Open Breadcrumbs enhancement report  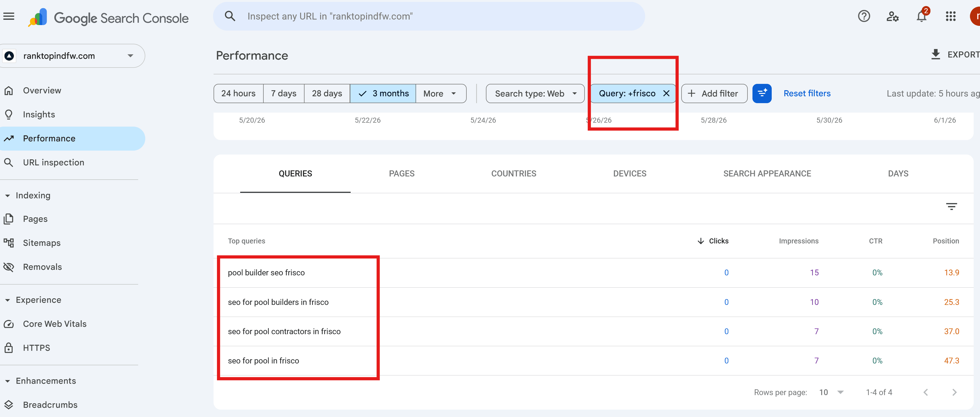coord(72,405)
